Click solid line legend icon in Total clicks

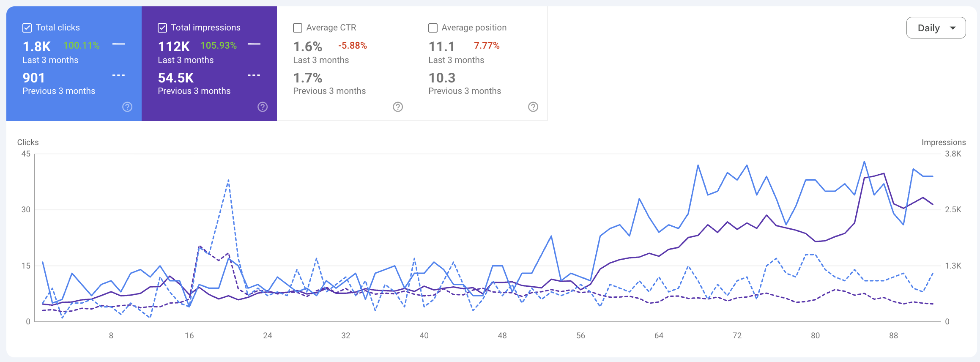click(x=119, y=44)
